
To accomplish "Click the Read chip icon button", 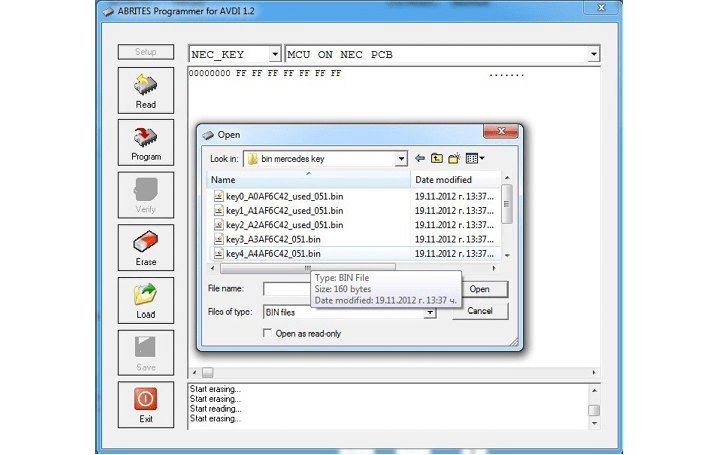I will tap(146, 91).
